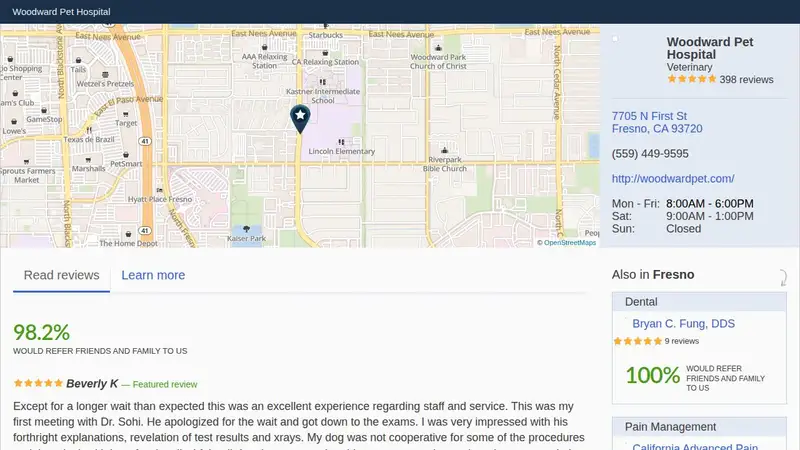Image resolution: width=800 pixels, height=450 pixels.
Task: Switch to the Learn more tab
Action: [153, 276]
